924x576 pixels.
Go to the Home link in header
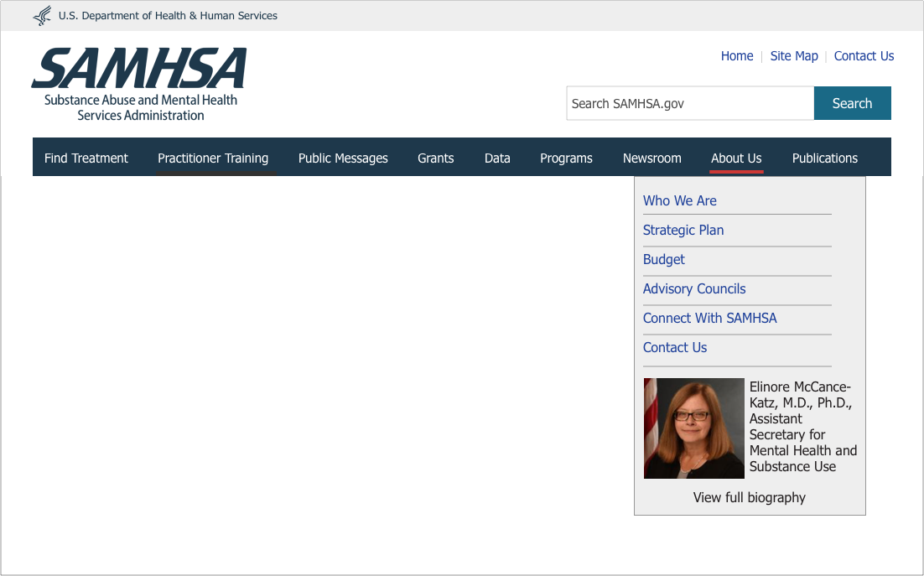pos(737,56)
